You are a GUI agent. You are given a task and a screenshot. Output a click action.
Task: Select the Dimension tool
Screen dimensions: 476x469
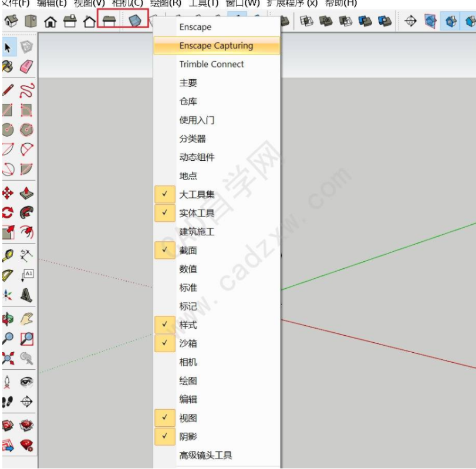(26, 256)
